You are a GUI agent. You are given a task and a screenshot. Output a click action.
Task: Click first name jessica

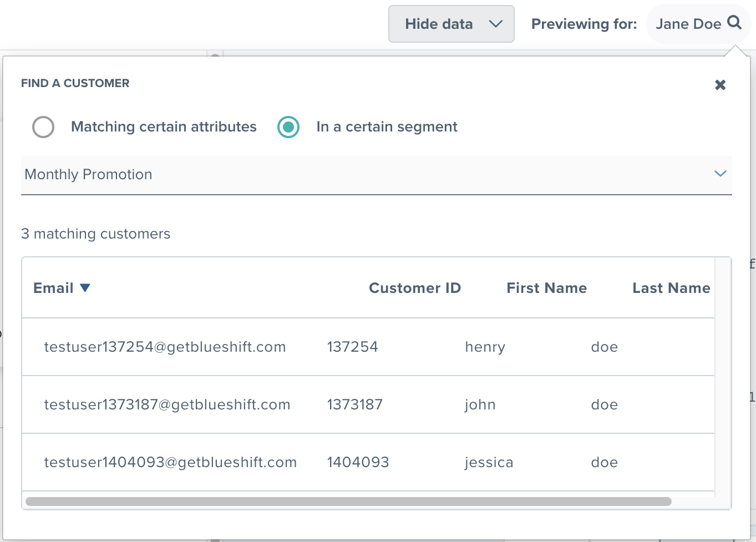click(x=489, y=463)
